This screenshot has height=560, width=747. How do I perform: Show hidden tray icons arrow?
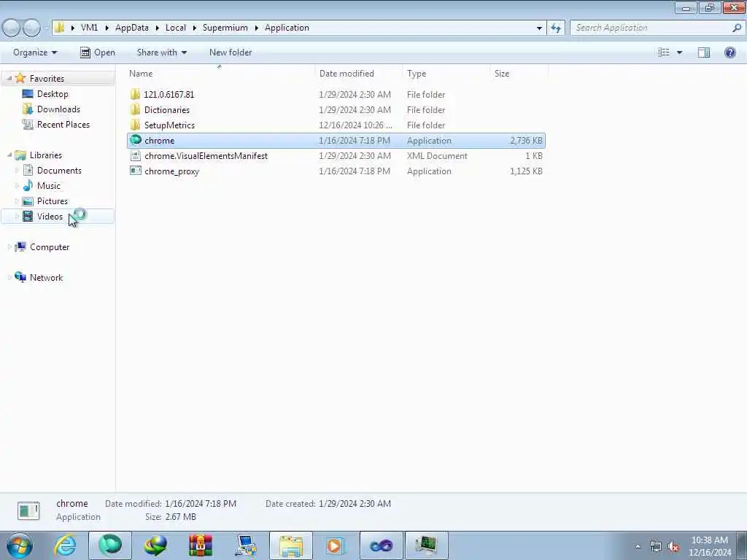pos(638,547)
